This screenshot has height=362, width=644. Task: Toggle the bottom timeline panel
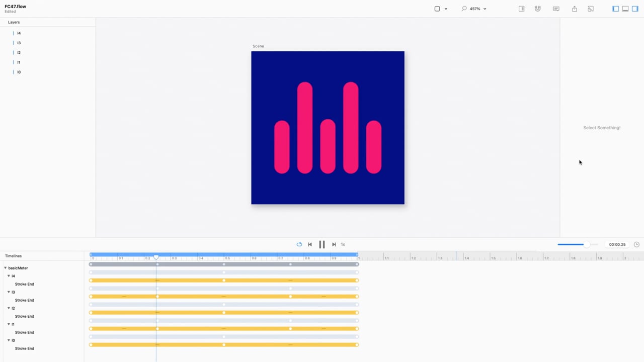point(625,9)
